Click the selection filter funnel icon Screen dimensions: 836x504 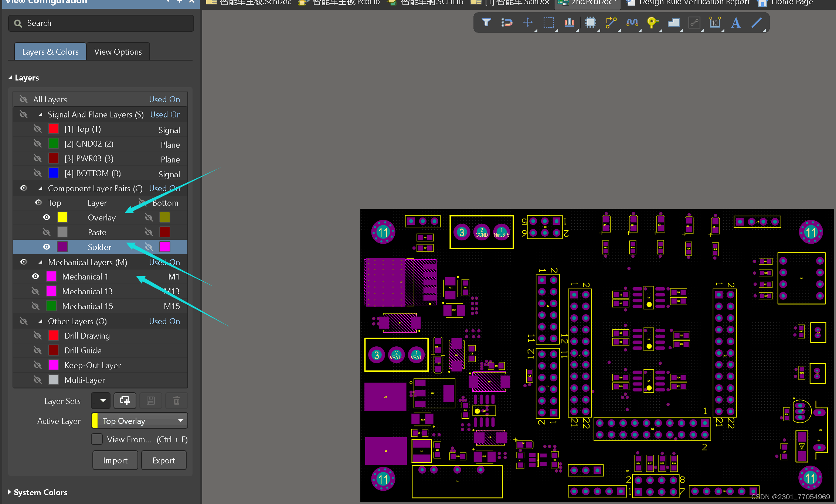(486, 23)
